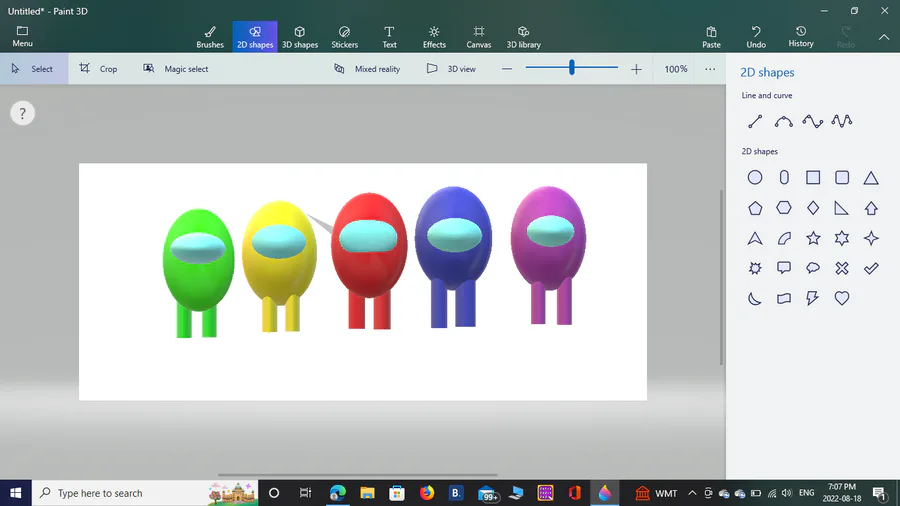Open the help question mark button
Screen dimensions: 900x506
[22, 114]
